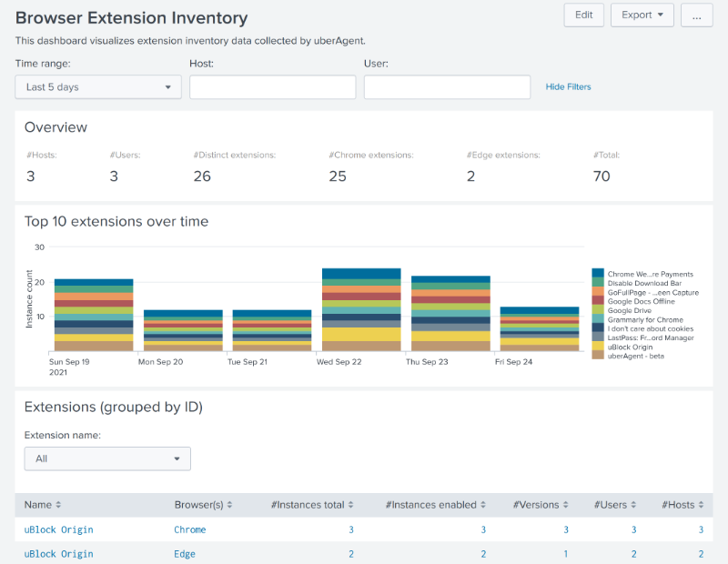The width and height of the screenshot is (728, 564).
Task: Click the uBlock Origin legend color swatch
Action: pyautogui.click(x=598, y=346)
